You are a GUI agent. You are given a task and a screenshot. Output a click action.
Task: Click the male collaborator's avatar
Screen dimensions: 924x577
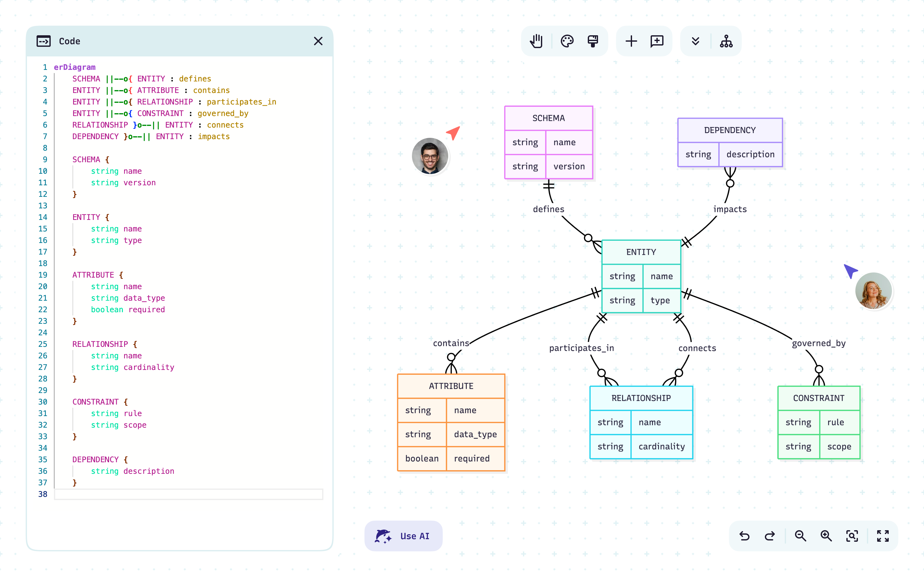pos(430,156)
